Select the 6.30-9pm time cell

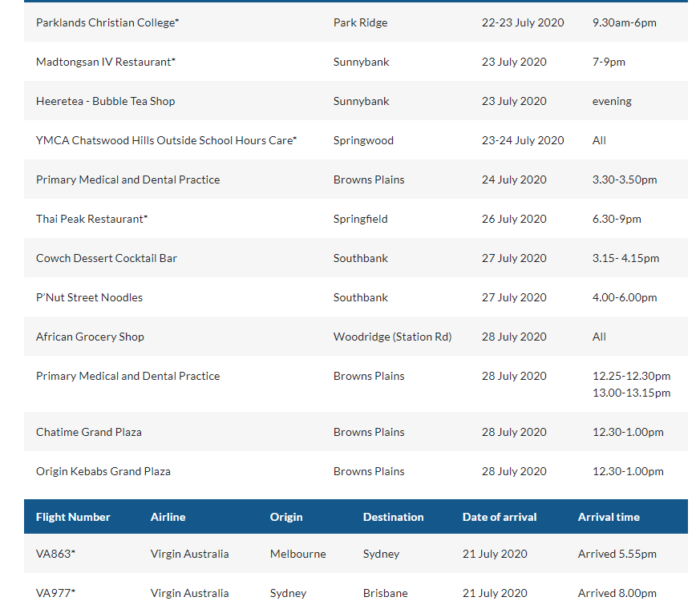pyautogui.click(x=617, y=219)
